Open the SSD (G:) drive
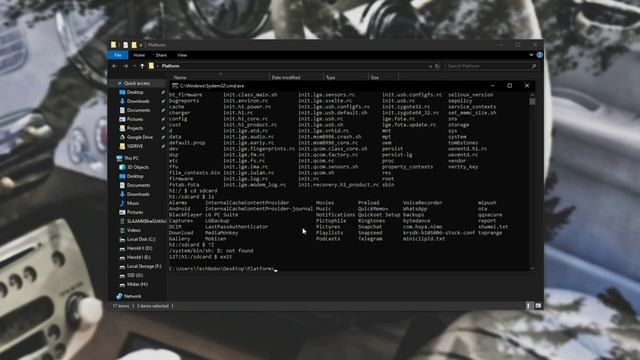The height and width of the screenshot is (360, 640). point(135,275)
